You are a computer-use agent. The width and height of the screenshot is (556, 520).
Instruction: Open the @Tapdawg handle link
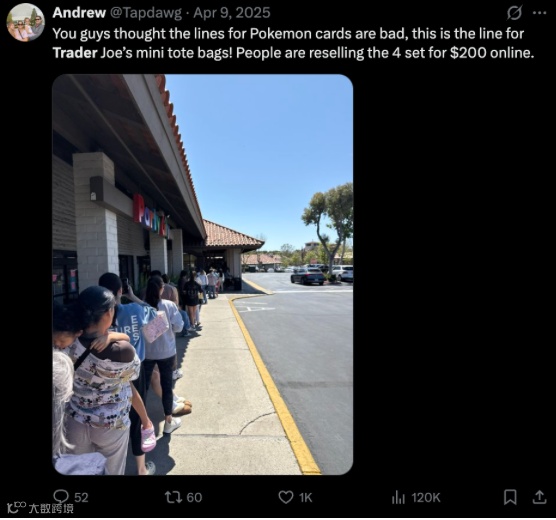(x=146, y=13)
